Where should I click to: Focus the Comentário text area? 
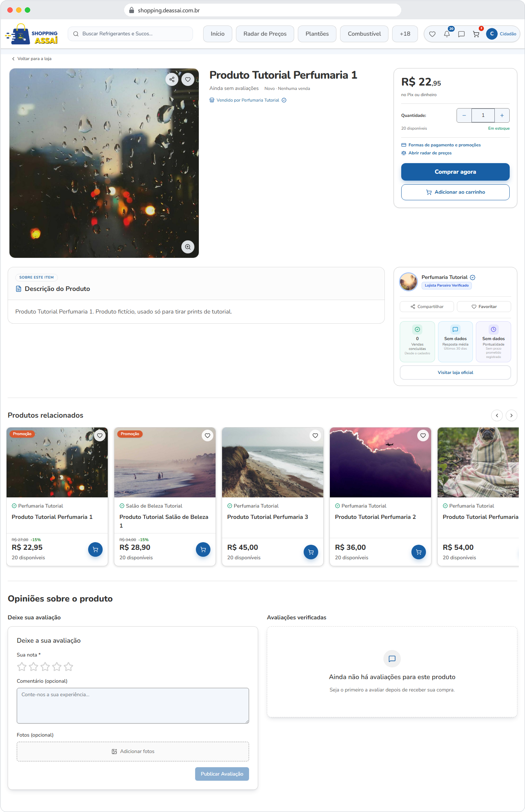(133, 706)
